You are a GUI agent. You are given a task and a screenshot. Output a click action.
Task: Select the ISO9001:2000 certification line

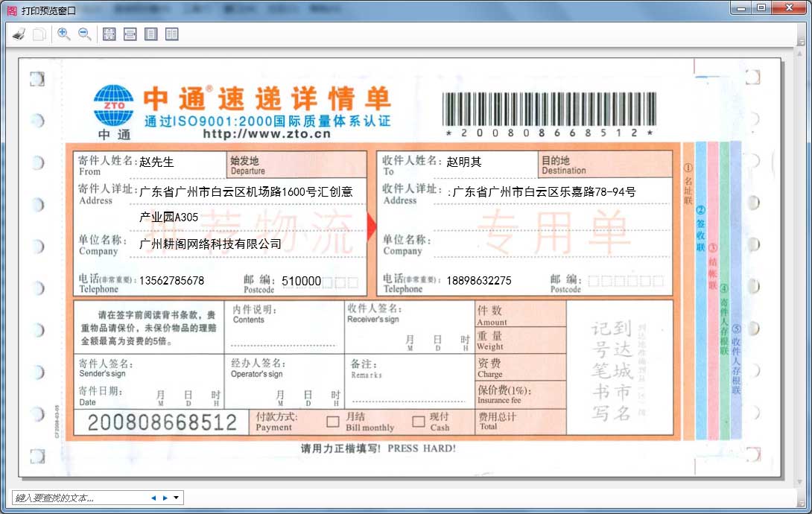point(267,121)
